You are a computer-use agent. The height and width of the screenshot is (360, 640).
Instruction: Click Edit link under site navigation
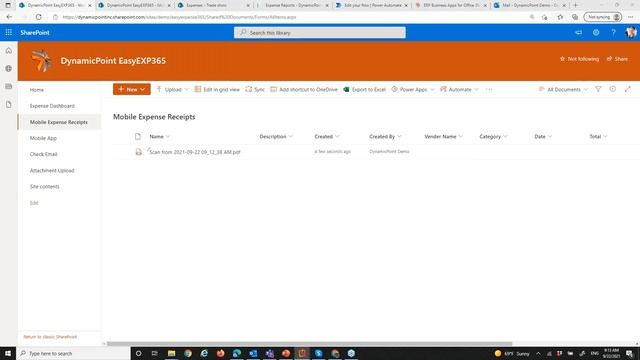point(34,203)
